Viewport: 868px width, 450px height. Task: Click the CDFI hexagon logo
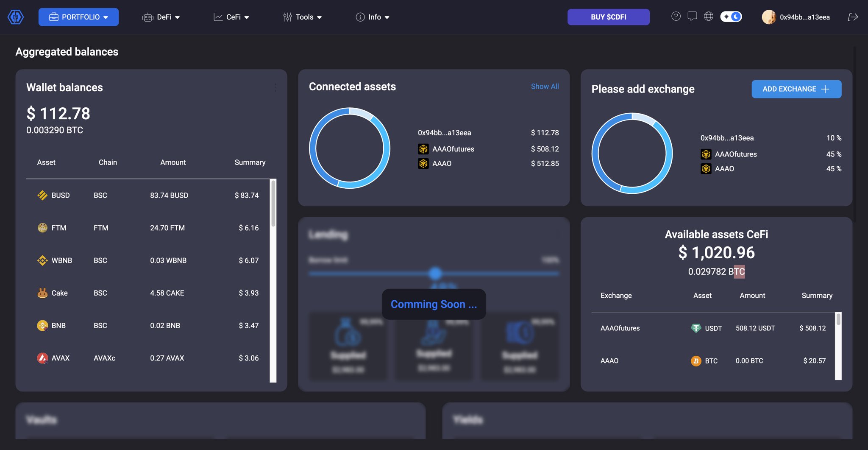pos(16,17)
